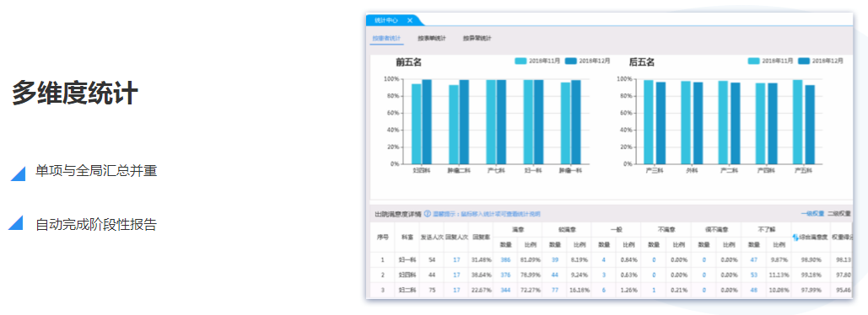This screenshot has width=868, height=315.
Task: Click the 满意 group column header
Action: [x=518, y=228]
